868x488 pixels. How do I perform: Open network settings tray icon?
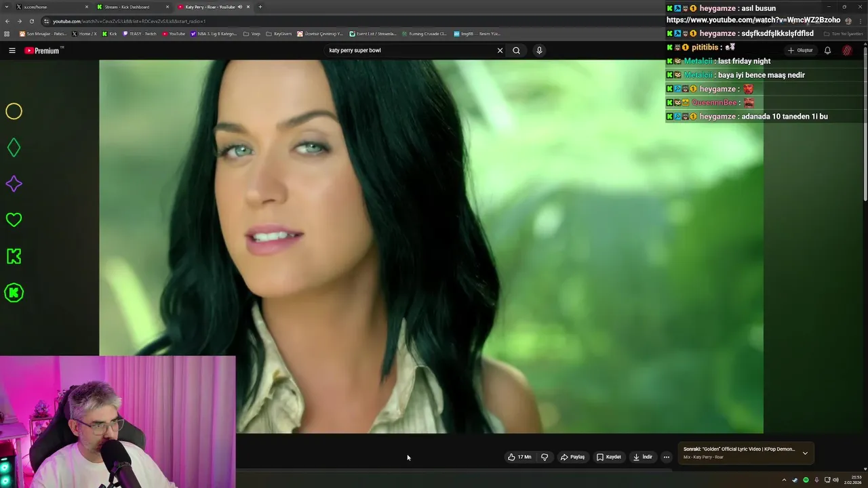tap(827, 480)
